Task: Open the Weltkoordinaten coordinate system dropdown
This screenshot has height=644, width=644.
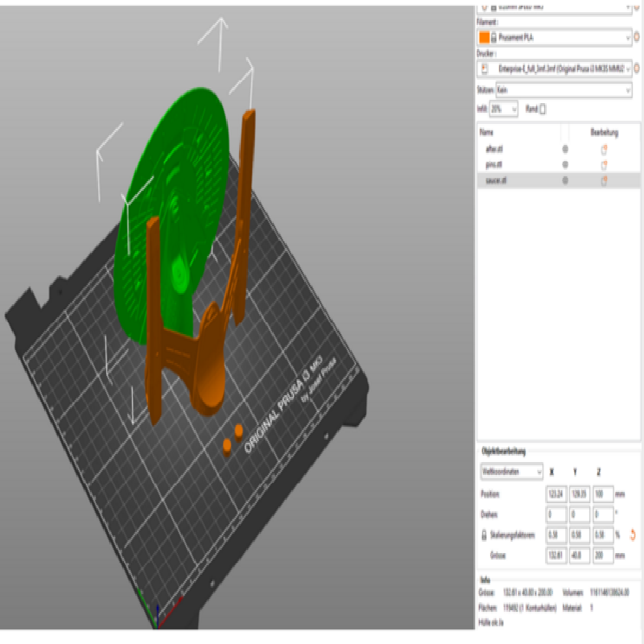Action: click(x=512, y=472)
